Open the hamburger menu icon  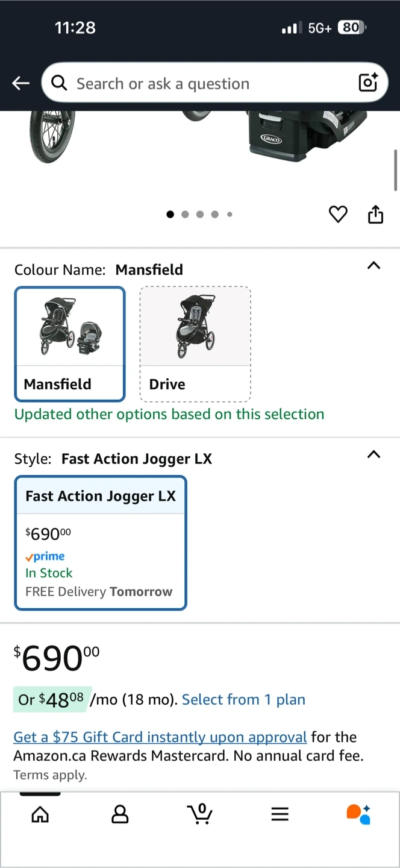(x=280, y=814)
